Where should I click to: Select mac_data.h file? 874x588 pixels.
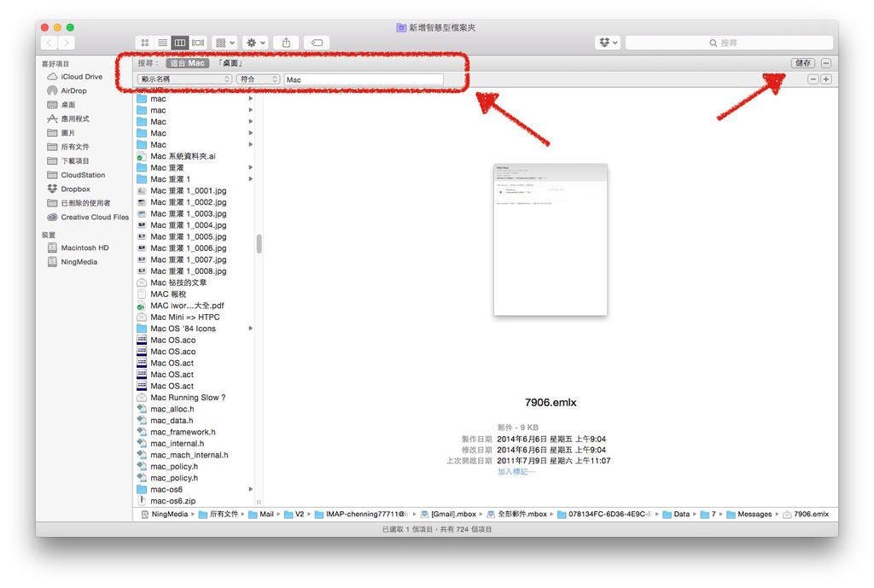coord(172,420)
